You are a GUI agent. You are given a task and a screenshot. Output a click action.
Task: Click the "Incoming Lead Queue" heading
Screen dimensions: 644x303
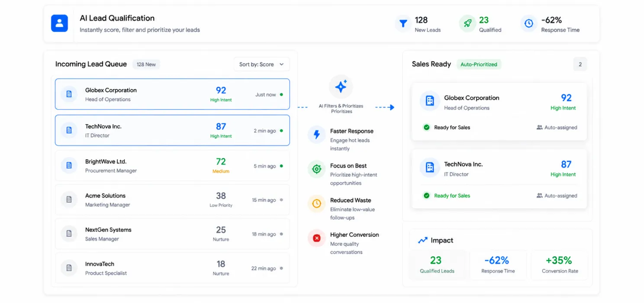click(91, 64)
